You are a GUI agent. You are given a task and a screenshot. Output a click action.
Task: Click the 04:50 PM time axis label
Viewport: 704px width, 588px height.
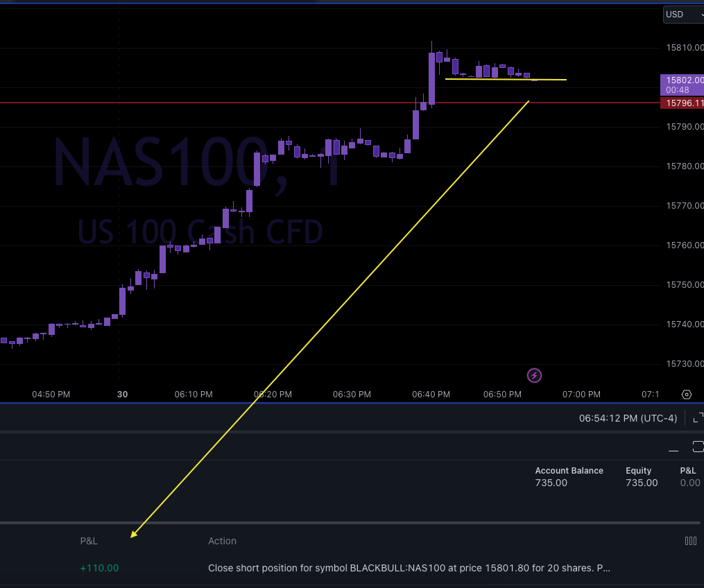pyautogui.click(x=51, y=394)
